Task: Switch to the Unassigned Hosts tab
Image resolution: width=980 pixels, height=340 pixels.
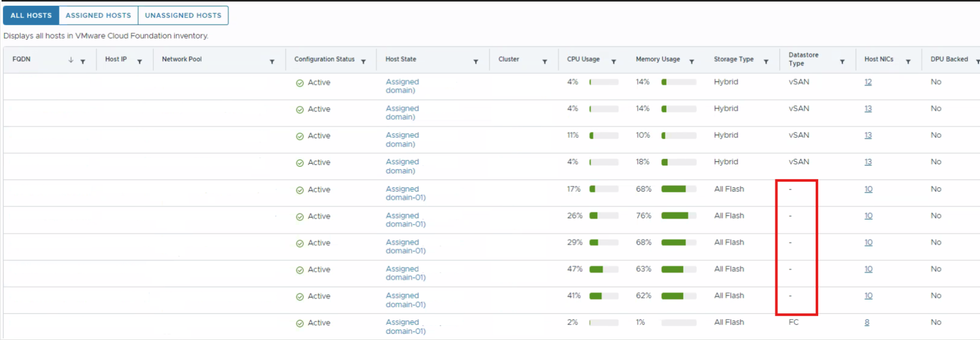Action: [183, 15]
